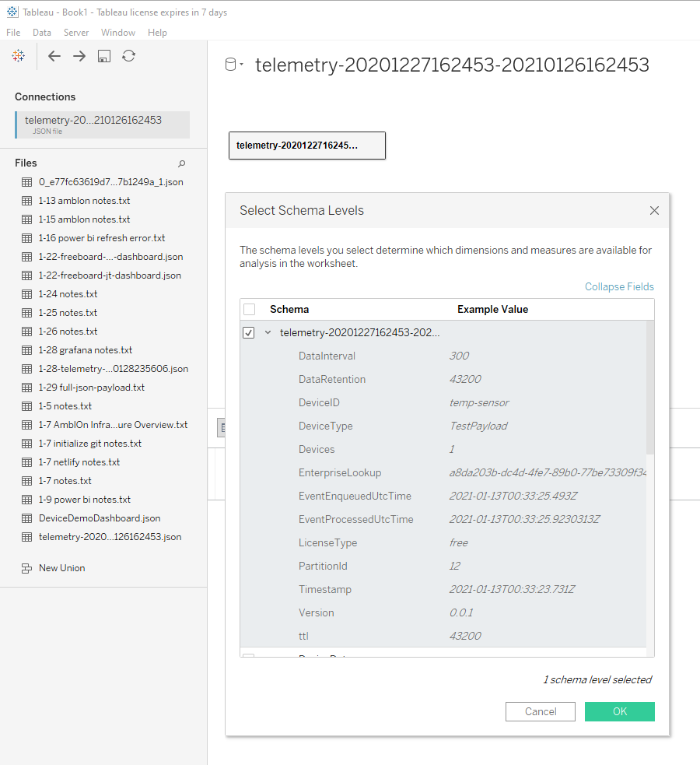Click the telemetry table box on canvas
This screenshot has height=765, width=700.
pyautogui.click(x=307, y=146)
